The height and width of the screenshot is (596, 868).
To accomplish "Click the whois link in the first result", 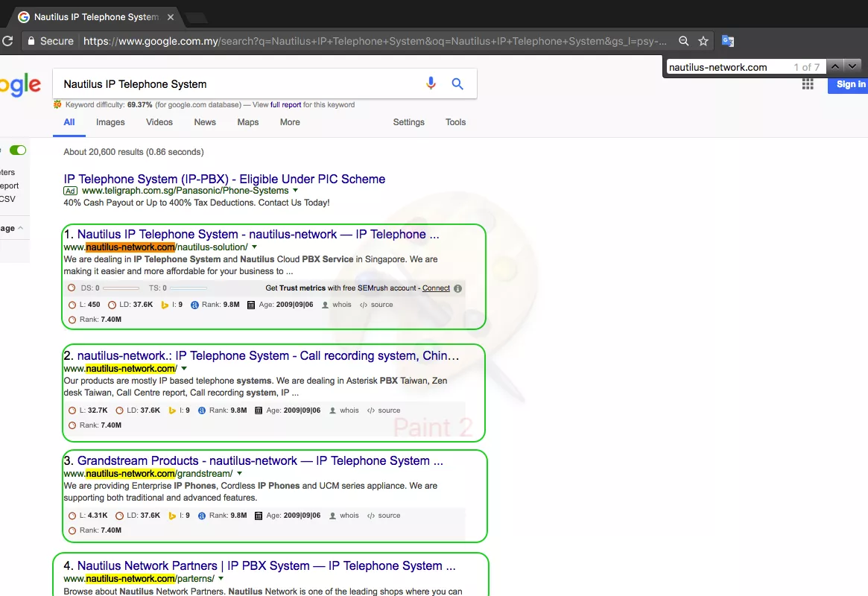I will 341,305.
